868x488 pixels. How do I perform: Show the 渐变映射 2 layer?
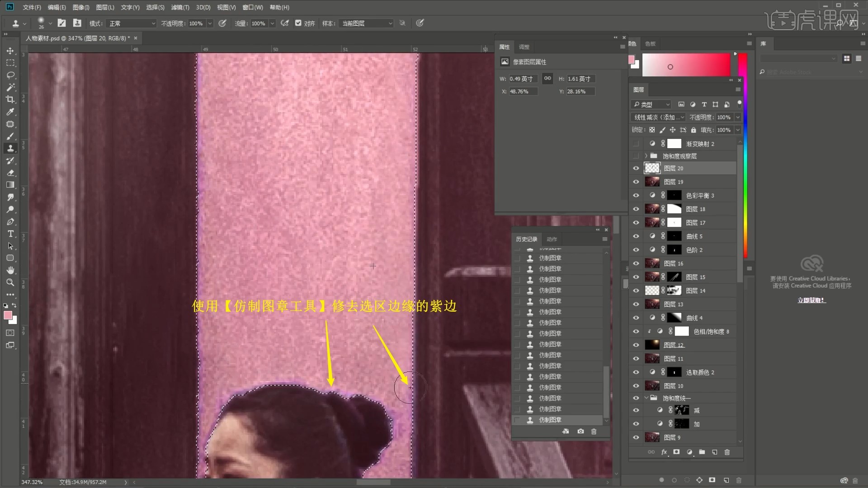point(636,144)
